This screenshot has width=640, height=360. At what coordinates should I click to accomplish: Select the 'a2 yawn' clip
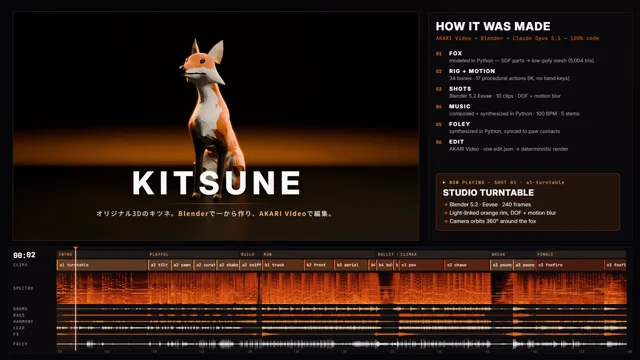pyautogui.click(x=182, y=265)
